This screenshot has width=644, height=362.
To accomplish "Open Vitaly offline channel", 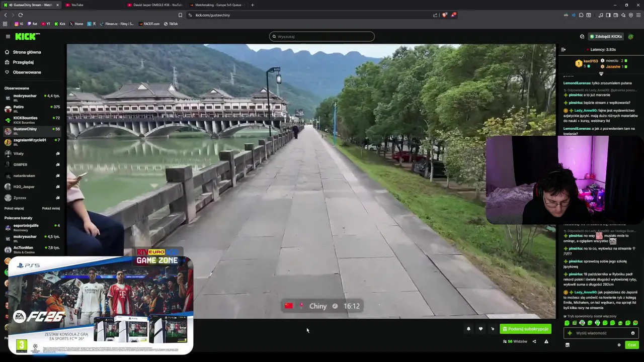I will click(32, 153).
